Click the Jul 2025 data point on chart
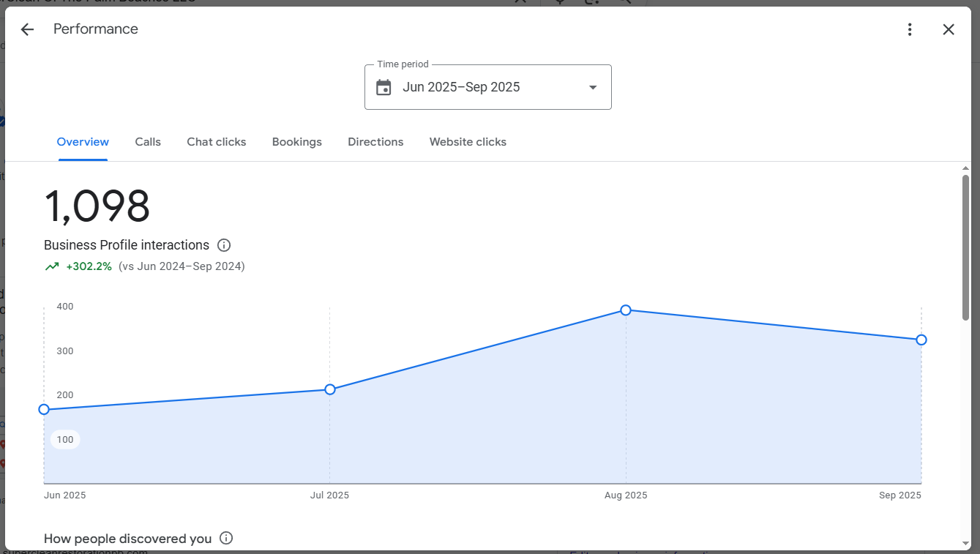980x554 pixels. pos(330,389)
